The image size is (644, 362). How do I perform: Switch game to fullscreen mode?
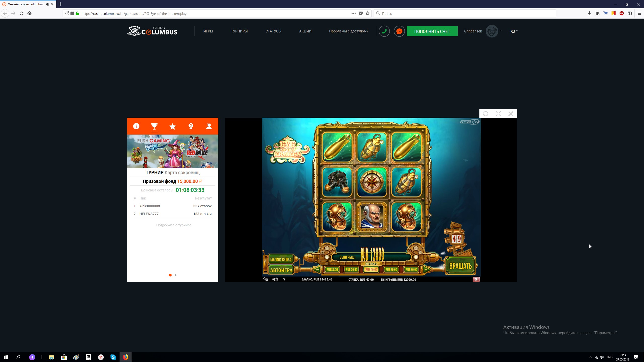click(498, 114)
